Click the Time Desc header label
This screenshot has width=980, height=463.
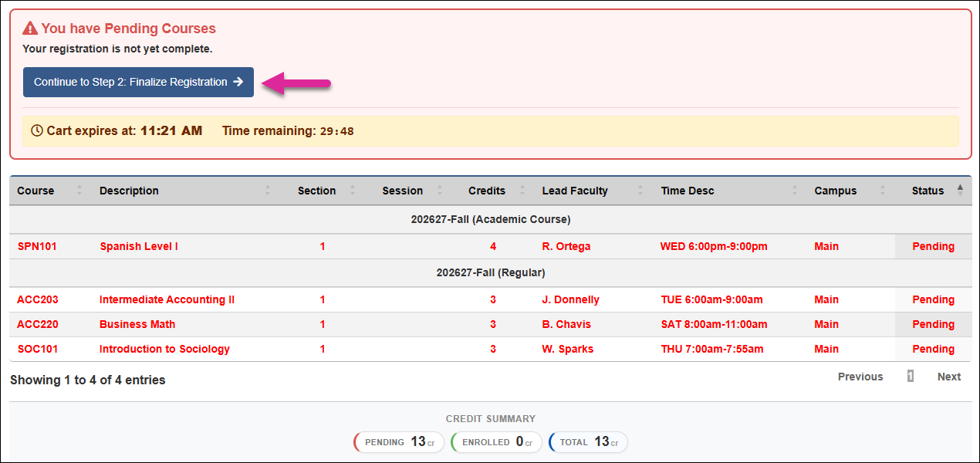click(x=688, y=191)
